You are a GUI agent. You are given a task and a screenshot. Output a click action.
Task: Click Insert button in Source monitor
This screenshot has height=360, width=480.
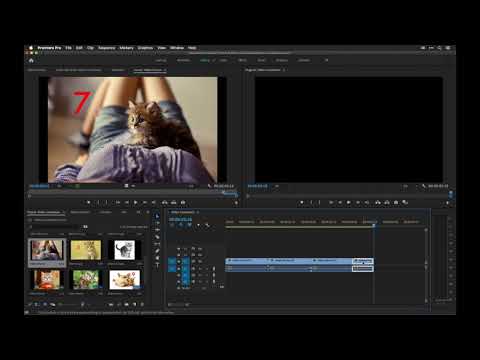click(x=165, y=202)
